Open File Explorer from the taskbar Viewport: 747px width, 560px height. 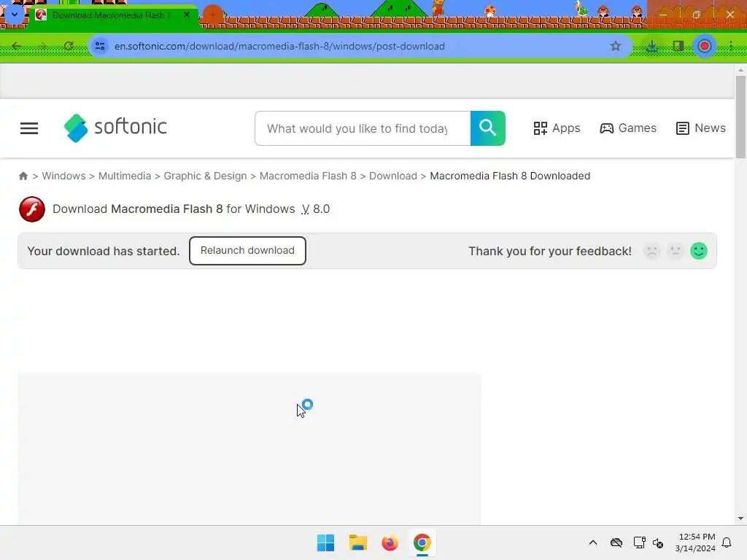[357, 542]
